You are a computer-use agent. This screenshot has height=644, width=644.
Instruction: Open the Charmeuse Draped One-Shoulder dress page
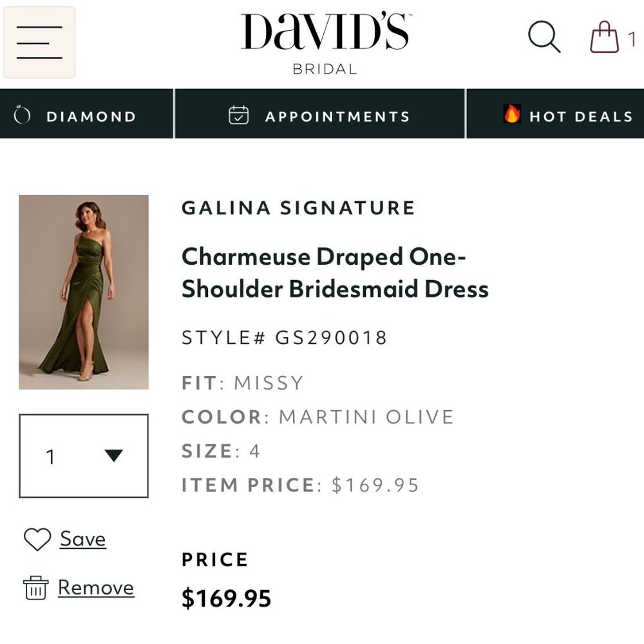coord(335,270)
